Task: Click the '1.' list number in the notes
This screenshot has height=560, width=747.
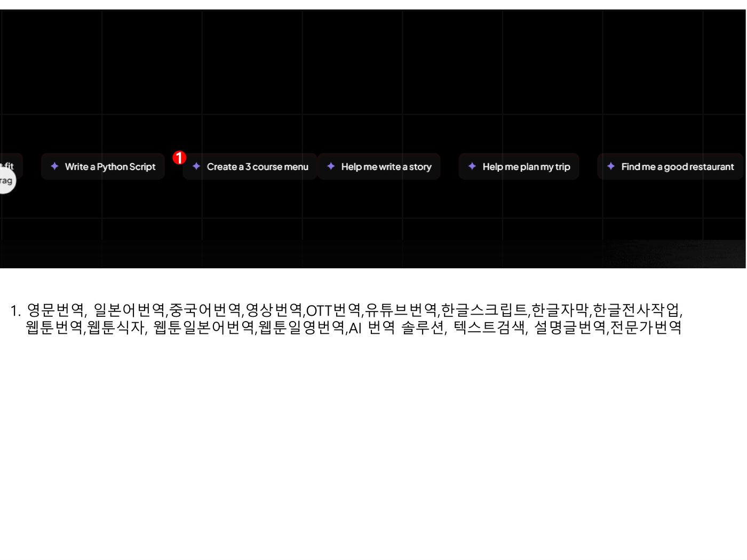Action: (x=15, y=310)
